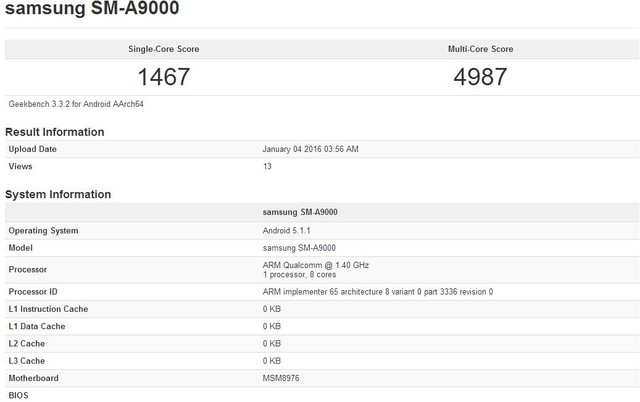Click the Operating System row label
Viewport: 640px width, 402px height.
pyautogui.click(x=43, y=230)
